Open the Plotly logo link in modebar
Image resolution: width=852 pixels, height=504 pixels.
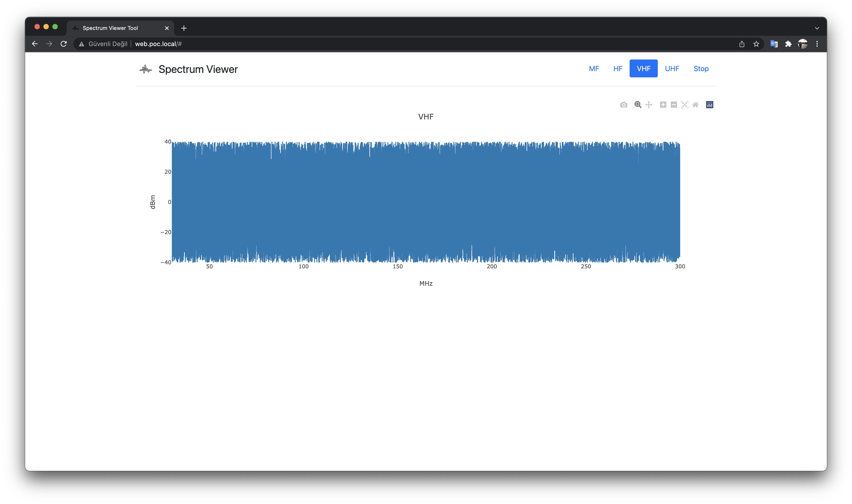(709, 105)
